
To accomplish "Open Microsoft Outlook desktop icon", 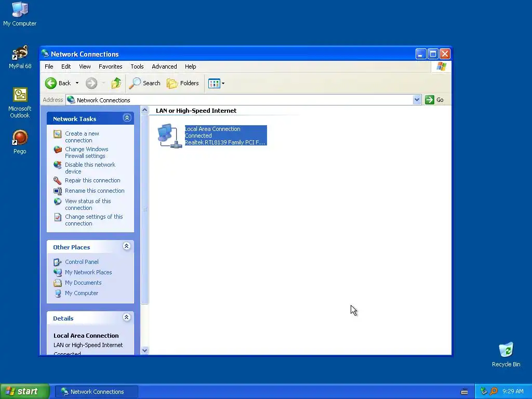I will pos(20,102).
